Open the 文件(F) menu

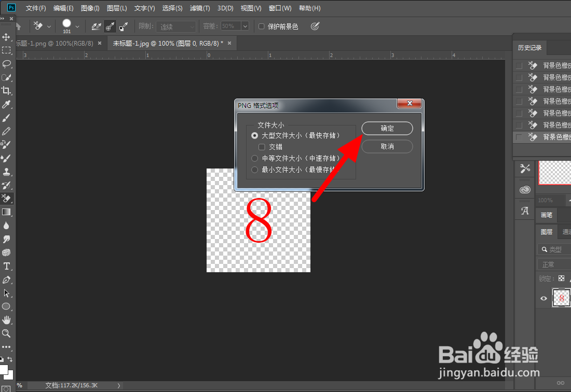(36, 8)
